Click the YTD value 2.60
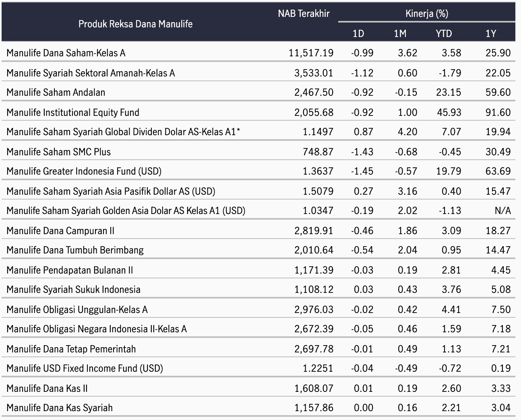The height and width of the screenshot is (420, 521). pyautogui.click(x=451, y=388)
